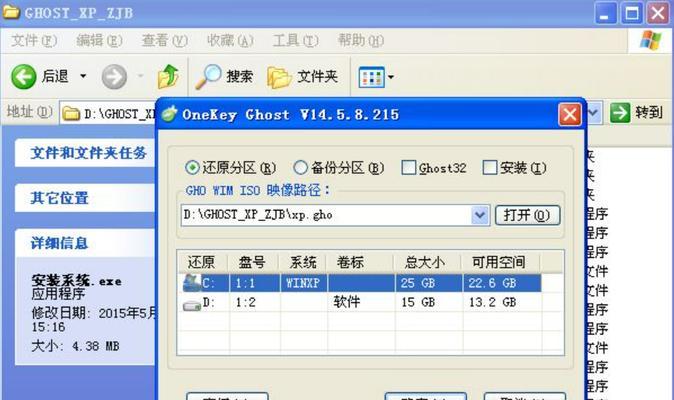Open the 搜索 search tool
This screenshot has width=674, height=400.
(x=224, y=77)
